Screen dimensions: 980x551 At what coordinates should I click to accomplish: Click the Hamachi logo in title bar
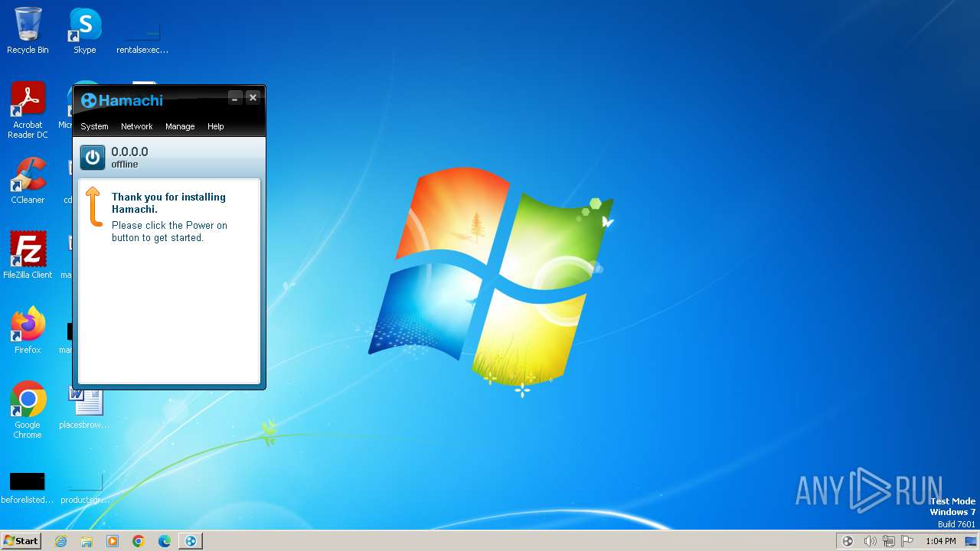pos(122,100)
